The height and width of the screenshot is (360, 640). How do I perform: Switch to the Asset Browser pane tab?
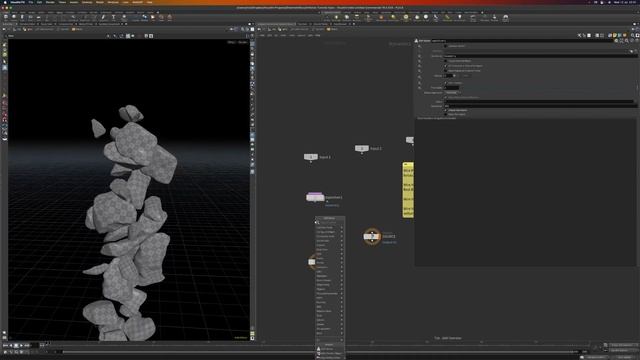(340, 24)
